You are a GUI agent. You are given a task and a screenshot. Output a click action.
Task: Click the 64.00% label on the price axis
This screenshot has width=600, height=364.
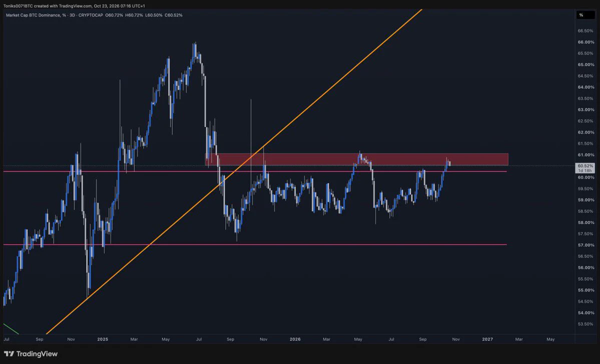[586, 87]
